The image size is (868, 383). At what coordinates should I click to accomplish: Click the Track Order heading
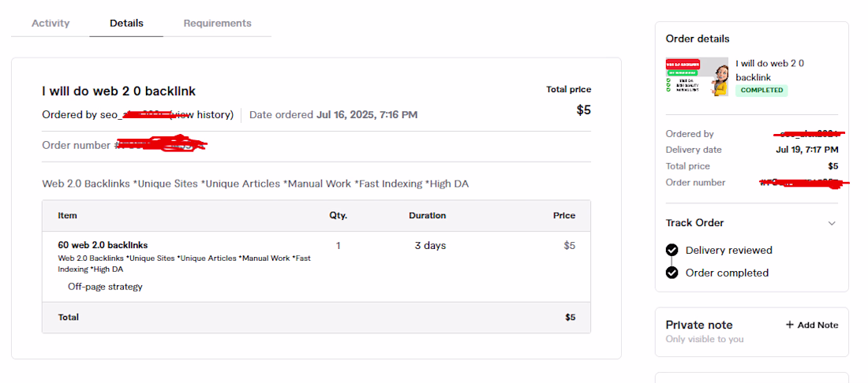[x=694, y=223]
